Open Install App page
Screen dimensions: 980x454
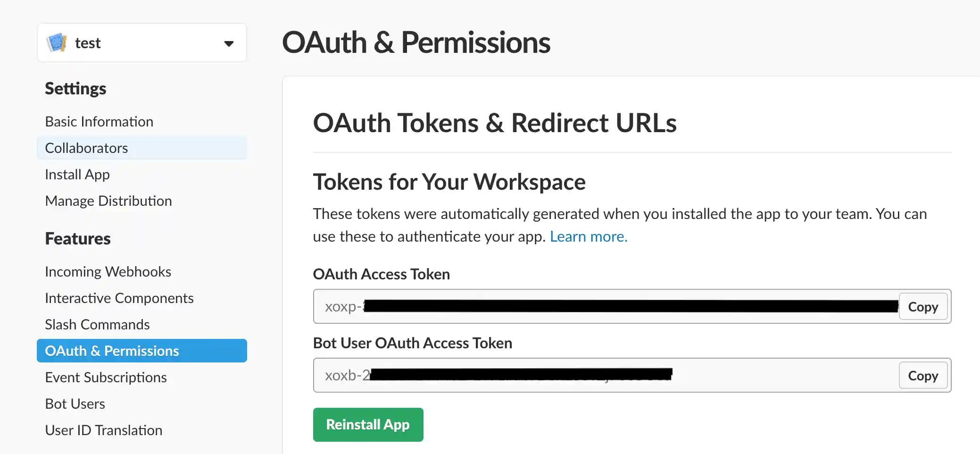pos(77,175)
